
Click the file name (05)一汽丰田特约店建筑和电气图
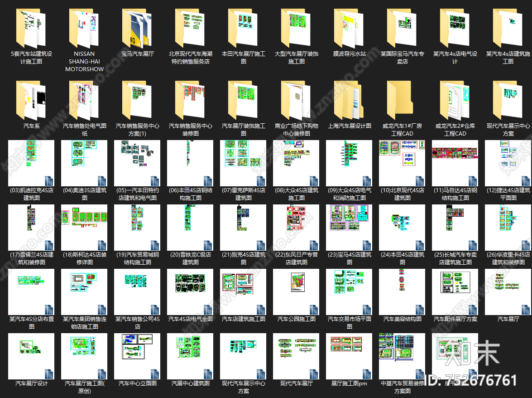137,194
